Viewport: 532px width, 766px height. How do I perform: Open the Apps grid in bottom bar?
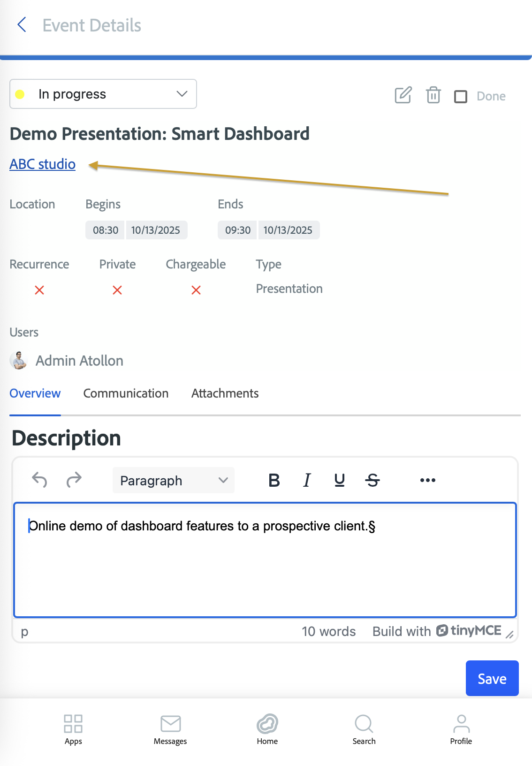point(73,729)
